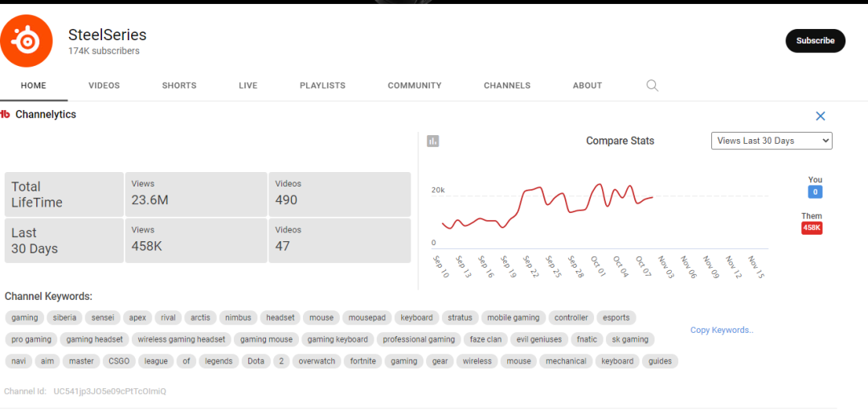Click the lifetime Videos 490 cell
The width and height of the screenshot is (868, 410).
[339, 195]
